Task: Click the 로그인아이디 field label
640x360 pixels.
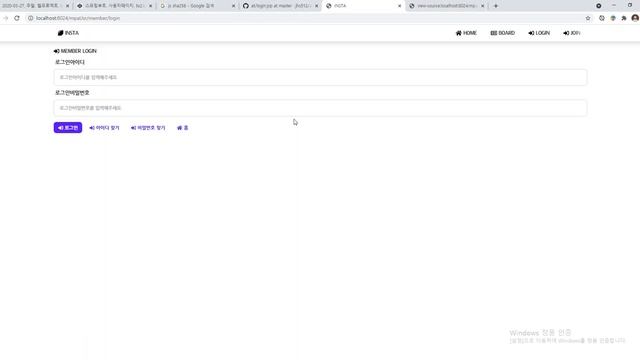Action: pyautogui.click(x=70, y=62)
